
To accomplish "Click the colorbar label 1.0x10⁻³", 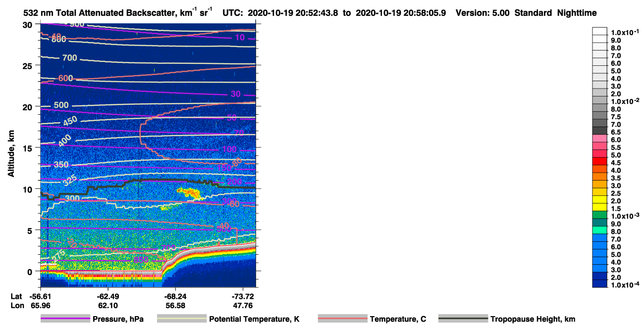I will pyautogui.click(x=625, y=216).
